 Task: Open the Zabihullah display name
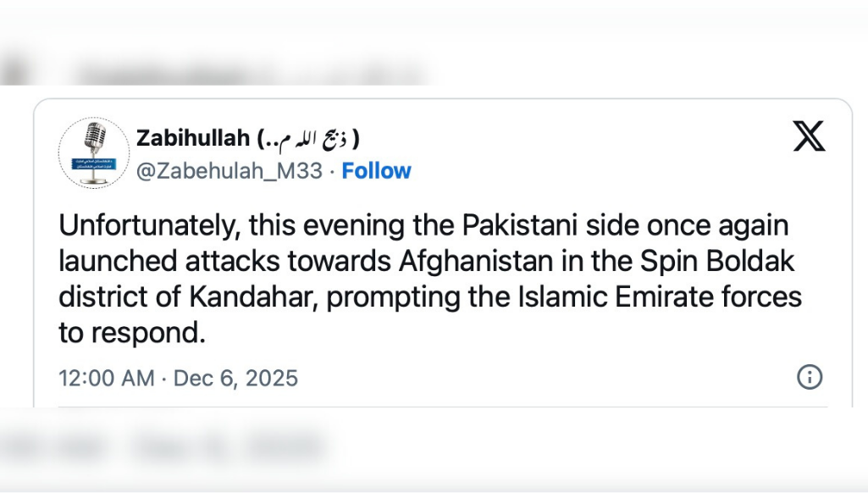point(193,137)
